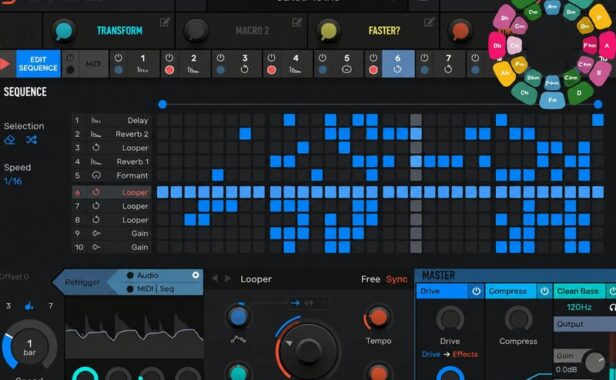
Task: Toggle power for effect slot 3
Action: (220, 58)
